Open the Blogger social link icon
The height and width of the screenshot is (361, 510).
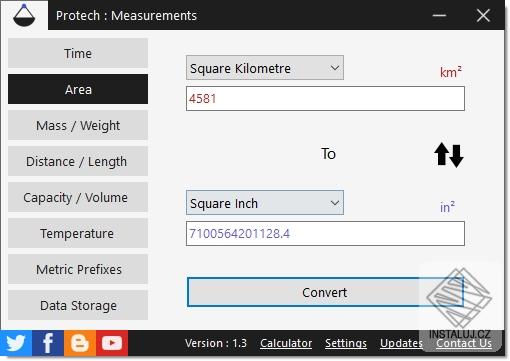click(80, 343)
